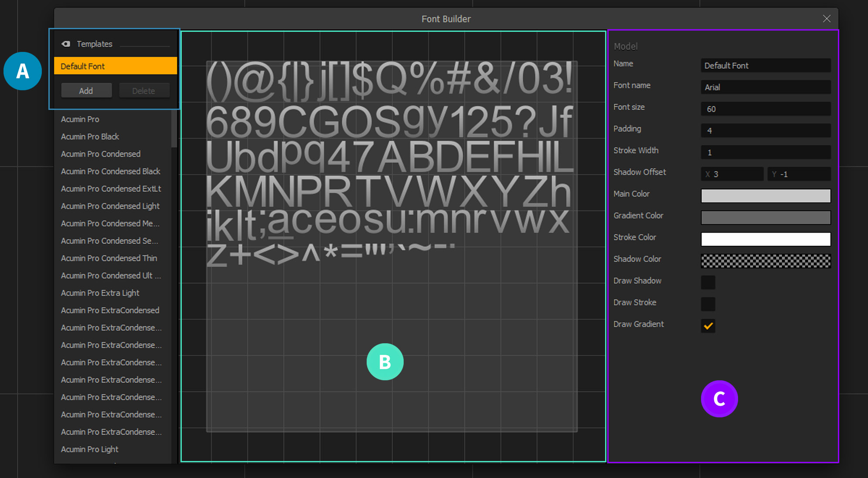Edit the Name input field
This screenshot has width=868, height=478.
point(766,65)
